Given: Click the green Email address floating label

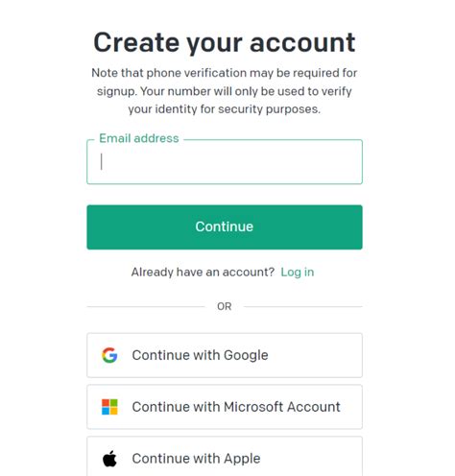Looking at the screenshot, I should pyautogui.click(x=139, y=138).
